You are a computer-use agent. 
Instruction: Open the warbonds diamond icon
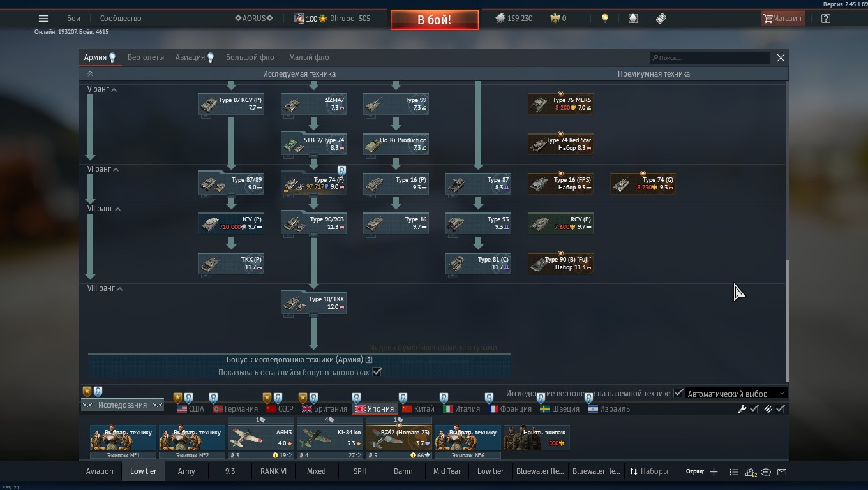(x=633, y=19)
